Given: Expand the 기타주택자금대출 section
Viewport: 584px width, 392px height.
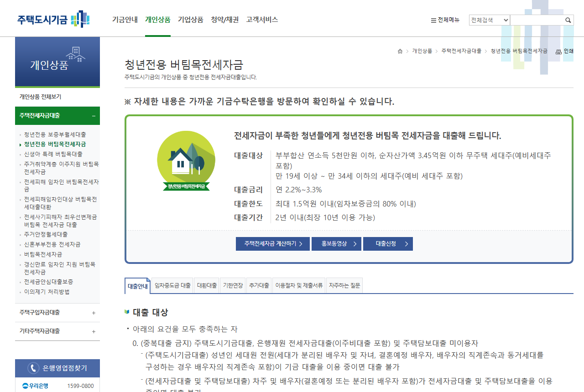Looking at the screenshot, I should (57, 331).
